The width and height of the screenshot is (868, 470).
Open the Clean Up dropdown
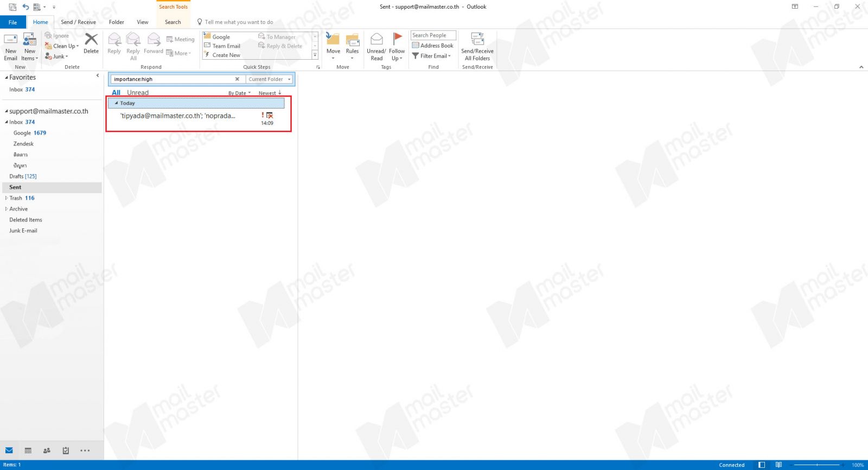(x=62, y=46)
